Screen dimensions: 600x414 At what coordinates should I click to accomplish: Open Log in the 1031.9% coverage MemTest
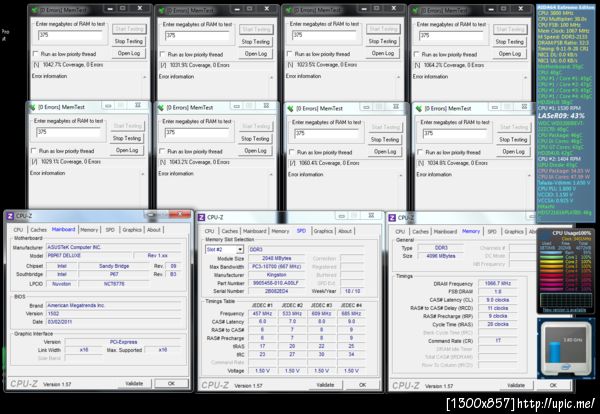(256, 54)
